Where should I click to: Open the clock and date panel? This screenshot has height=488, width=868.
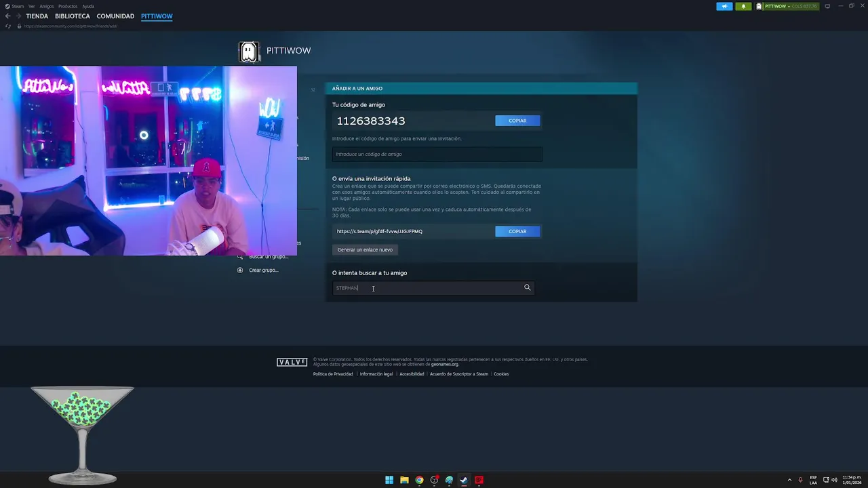coord(852,480)
